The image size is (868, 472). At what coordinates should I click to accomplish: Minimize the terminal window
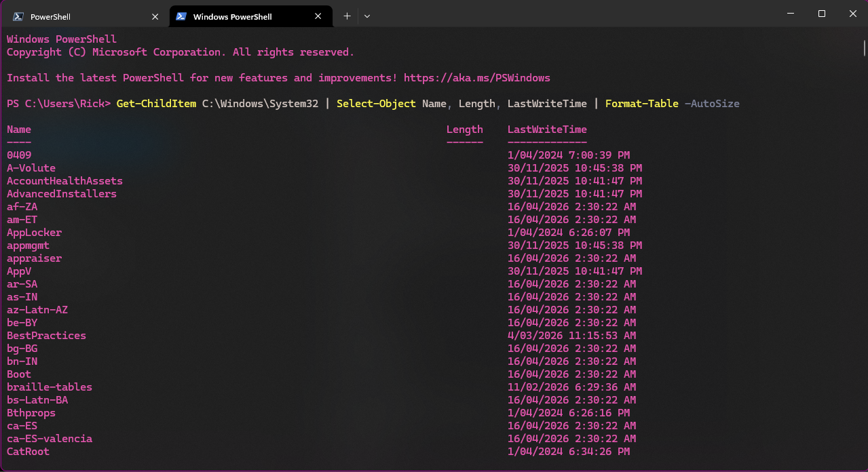[x=790, y=14]
